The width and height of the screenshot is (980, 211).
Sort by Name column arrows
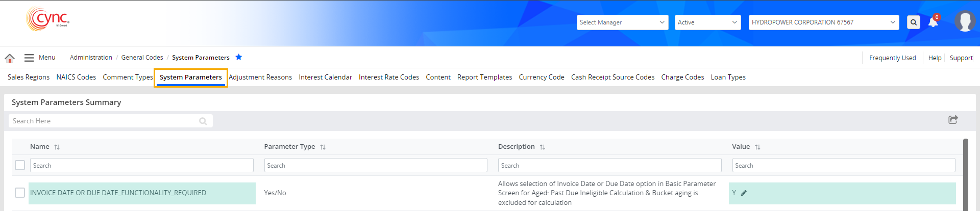pos(57,147)
